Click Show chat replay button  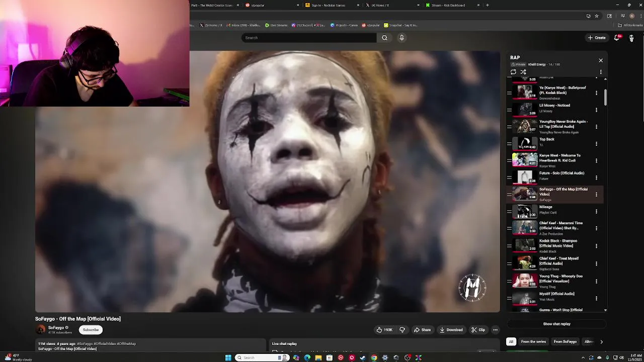point(556,324)
